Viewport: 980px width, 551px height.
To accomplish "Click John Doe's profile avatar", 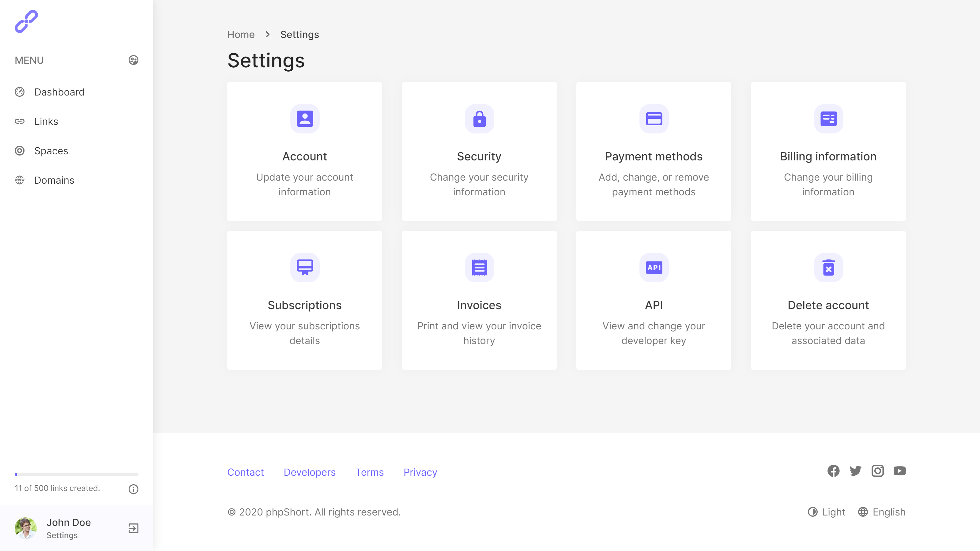I will pyautogui.click(x=25, y=528).
